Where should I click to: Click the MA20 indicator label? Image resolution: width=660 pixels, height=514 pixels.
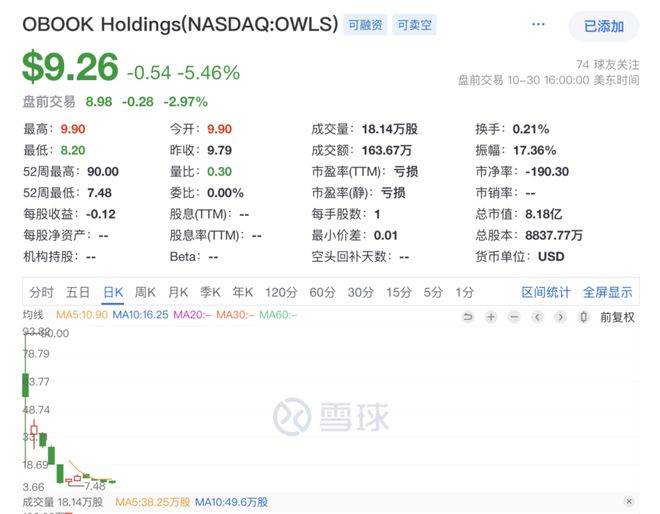192,315
